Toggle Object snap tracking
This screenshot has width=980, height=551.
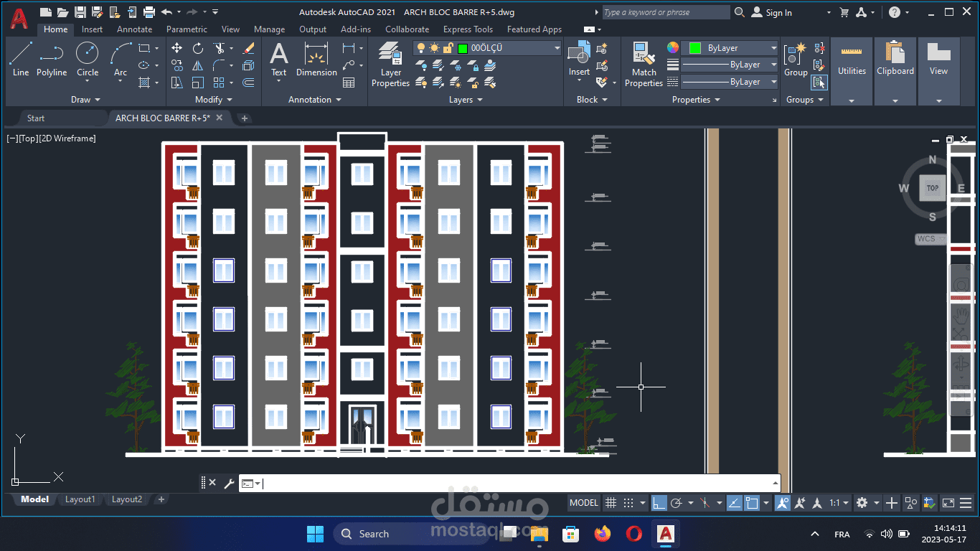click(x=734, y=503)
